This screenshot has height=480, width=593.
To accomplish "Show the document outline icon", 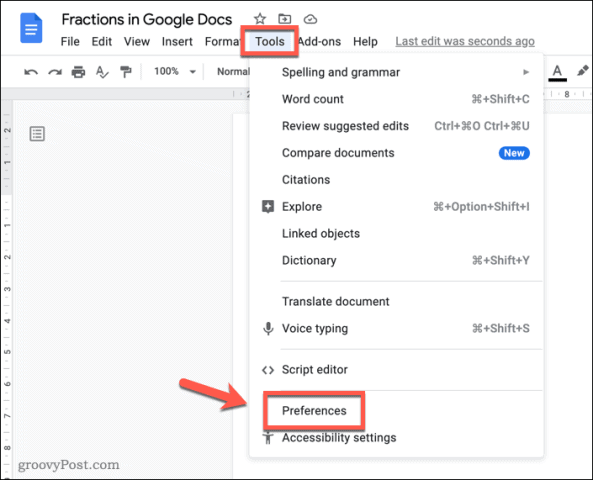I will (37, 134).
